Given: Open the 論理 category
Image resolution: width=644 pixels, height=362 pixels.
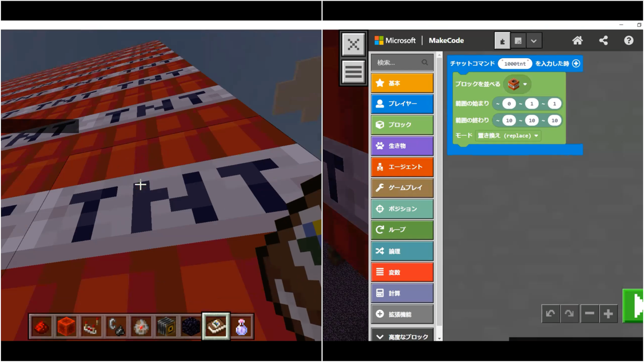Looking at the screenshot, I should click(402, 251).
